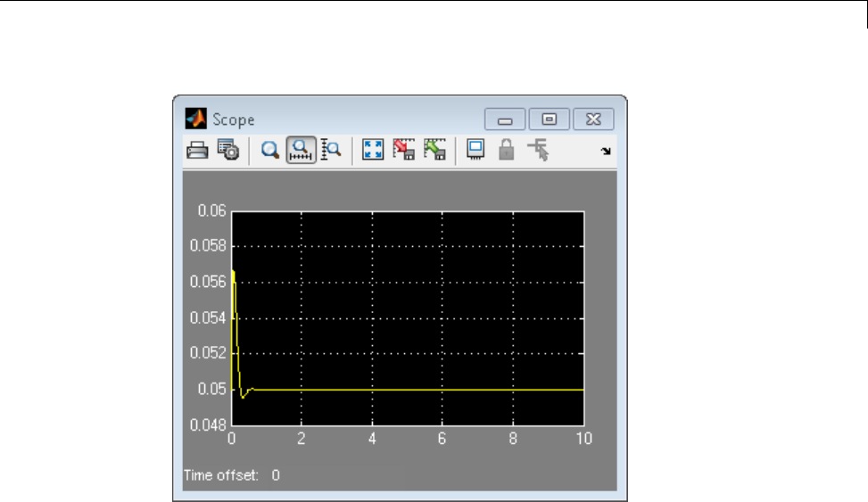Close the Scope window
Image resolution: width=868 pixels, height=502 pixels.
click(x=593, y=119)
